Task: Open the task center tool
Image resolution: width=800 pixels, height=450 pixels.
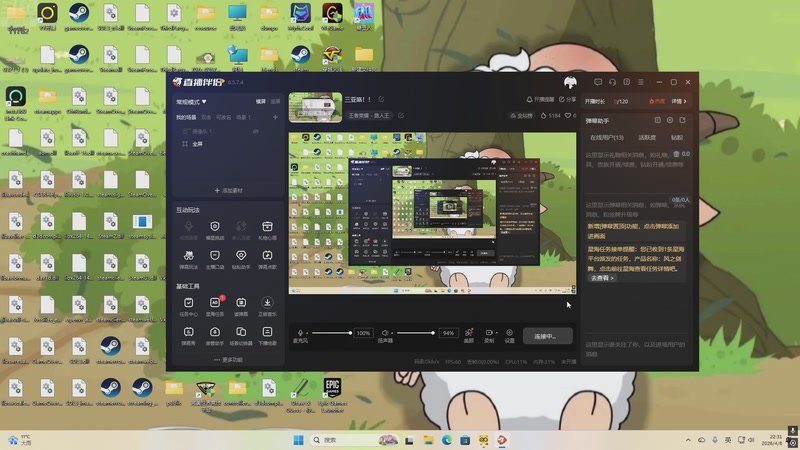Action: [x=188, y=303]
